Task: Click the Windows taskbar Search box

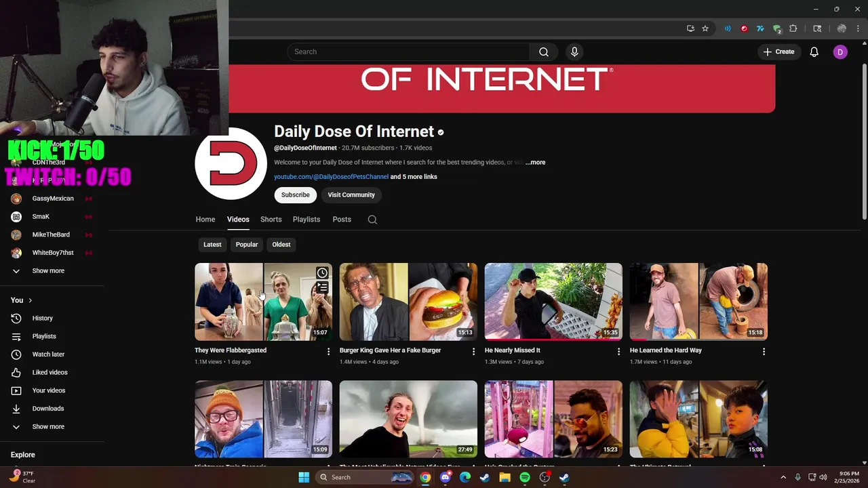Action: [366, 477]
